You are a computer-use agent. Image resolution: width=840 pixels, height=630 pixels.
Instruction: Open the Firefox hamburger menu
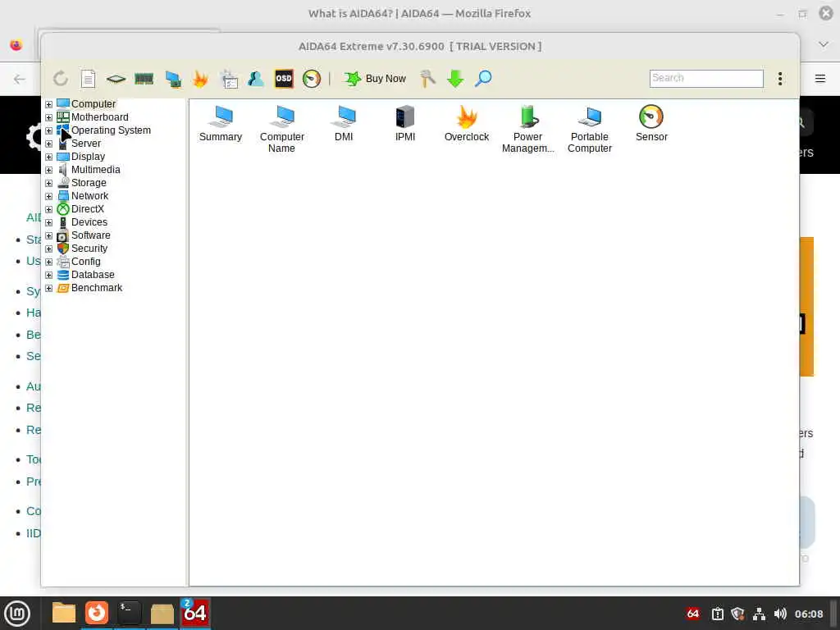[x=819, y=79]
